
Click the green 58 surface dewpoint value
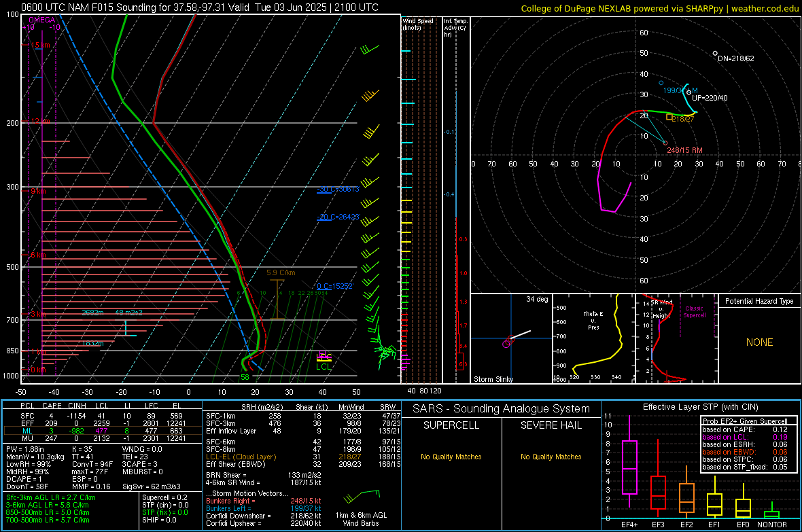click(x=245, y=377)
